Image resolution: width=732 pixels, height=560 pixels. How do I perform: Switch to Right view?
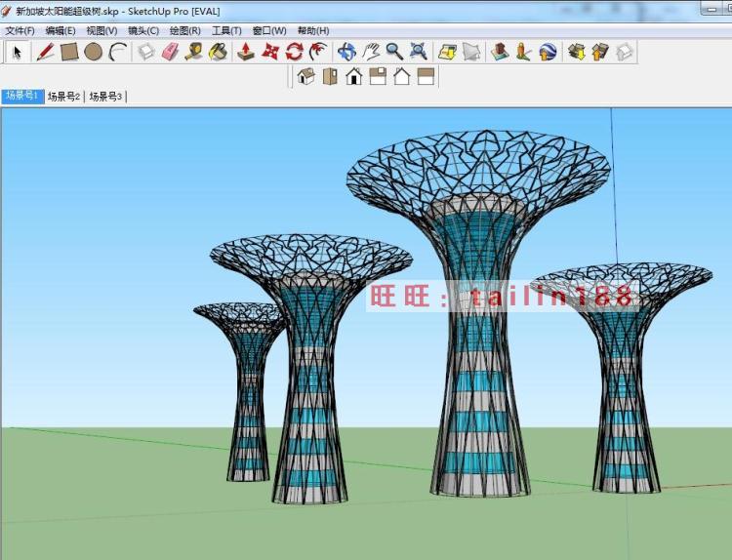378,76
